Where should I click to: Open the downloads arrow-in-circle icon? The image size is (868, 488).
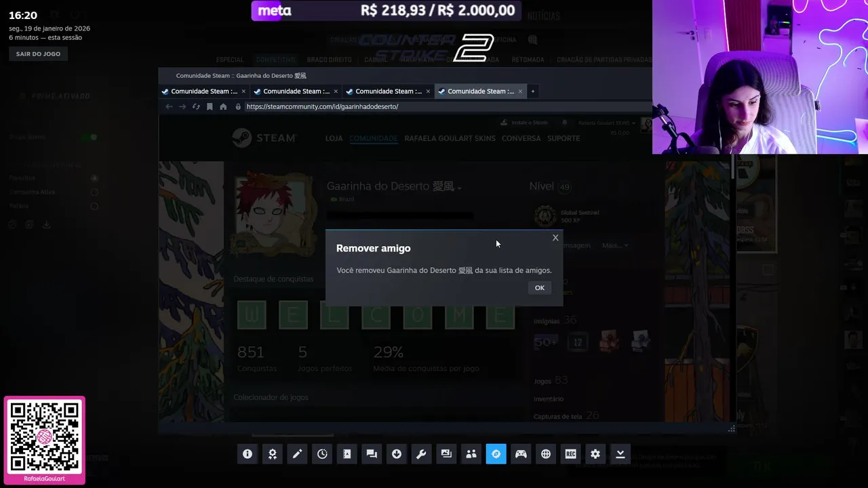[397, 454]
